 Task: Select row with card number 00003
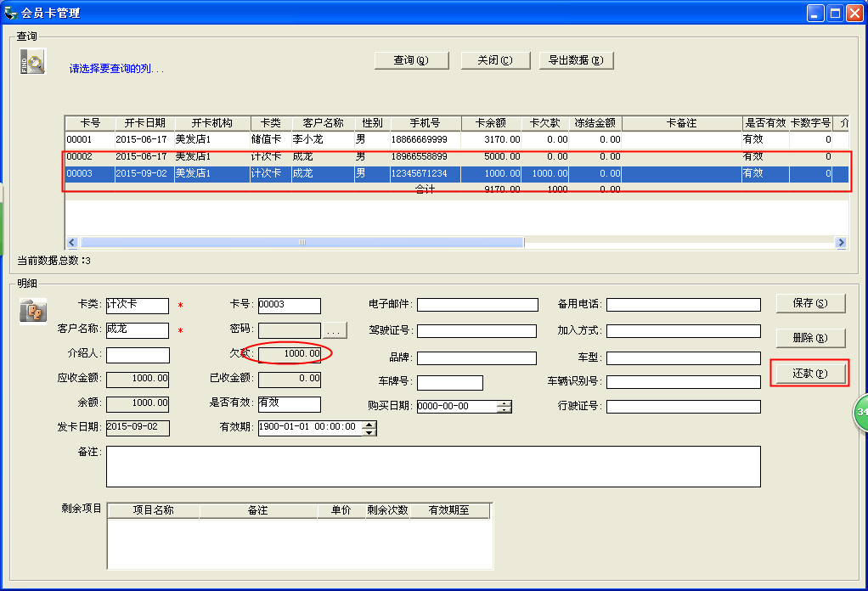click(457, 173)
